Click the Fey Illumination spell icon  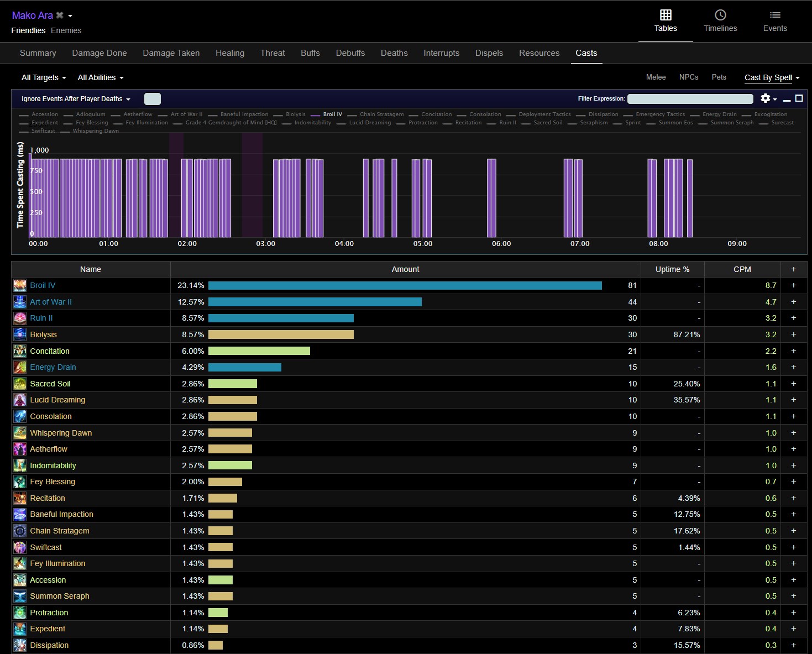20,563
